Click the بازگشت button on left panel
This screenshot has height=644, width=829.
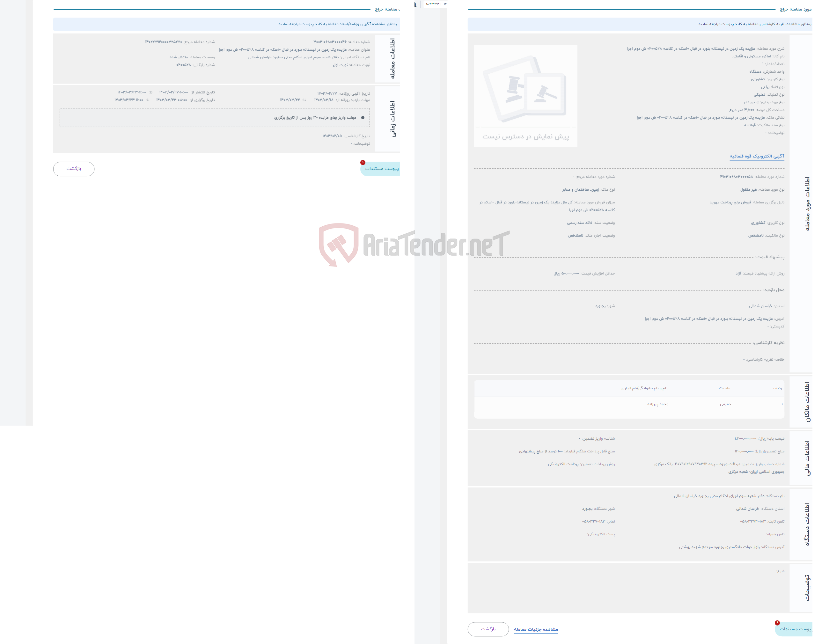click(x=73, y=168)
